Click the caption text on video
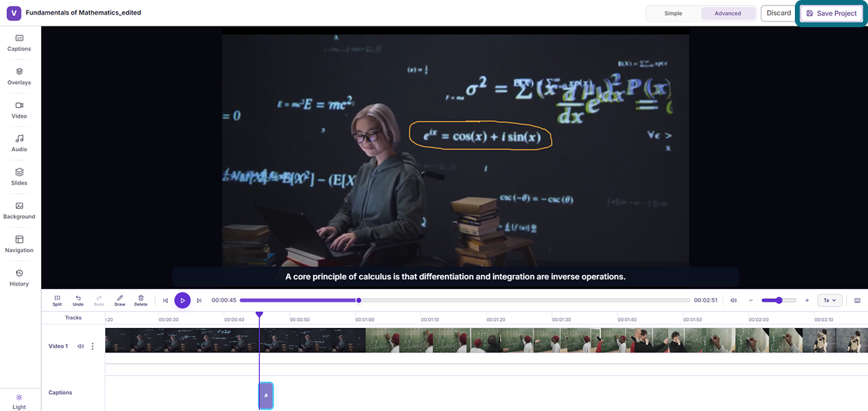Screen dimensions: 868x411 pyautogui.click(x=455, y=277)
